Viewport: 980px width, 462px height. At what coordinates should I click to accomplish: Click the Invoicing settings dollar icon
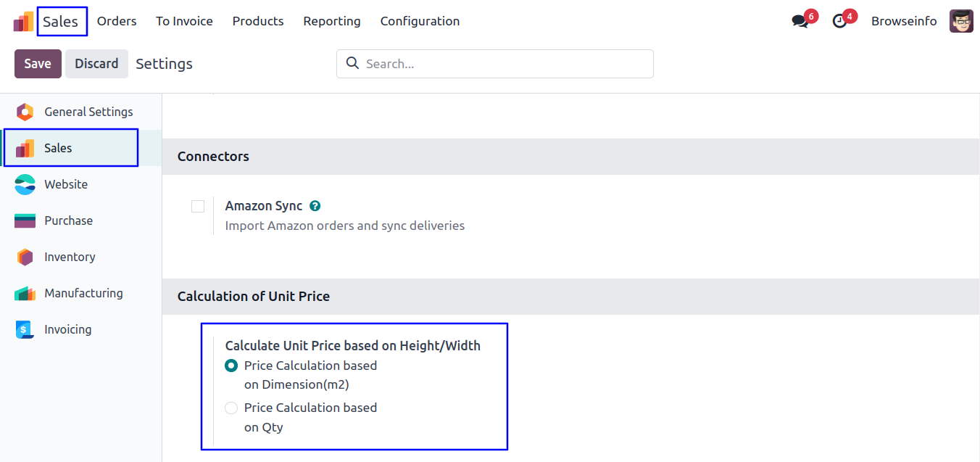[25, 329]
